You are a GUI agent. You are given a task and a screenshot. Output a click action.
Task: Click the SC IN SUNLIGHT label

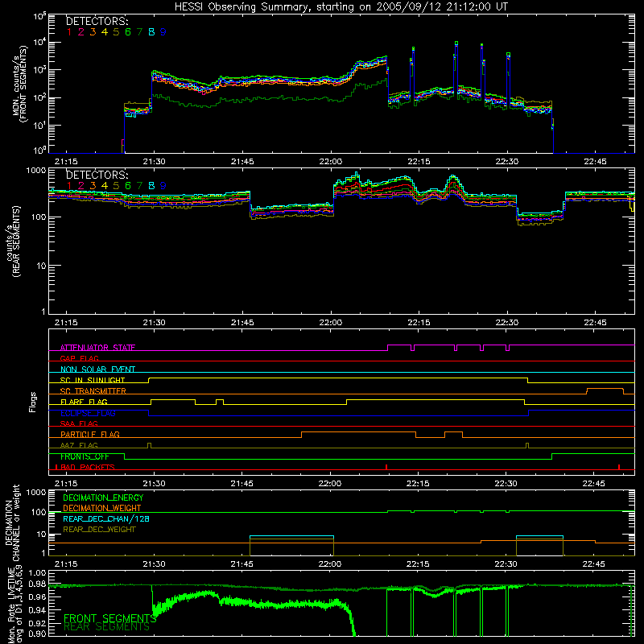(92, 380)
